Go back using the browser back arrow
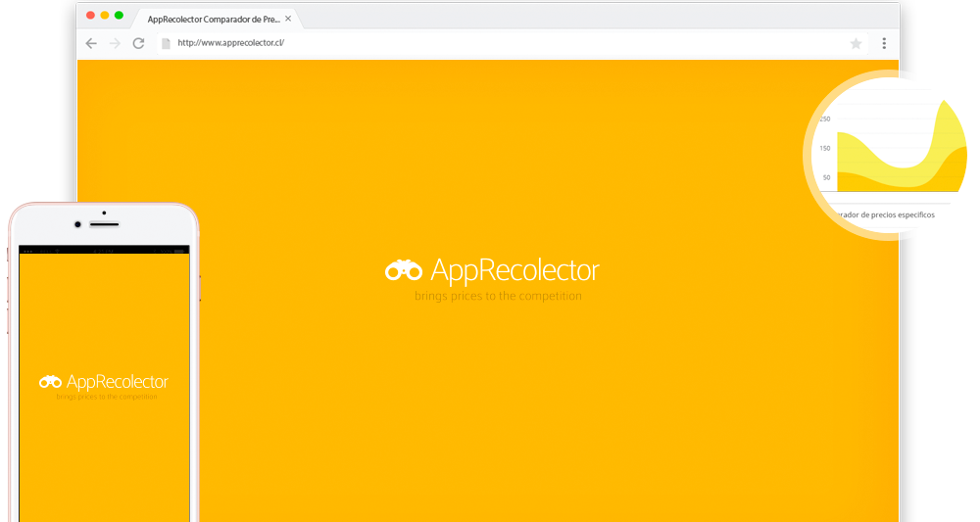The image size is (980, 522). click(91, 43)
